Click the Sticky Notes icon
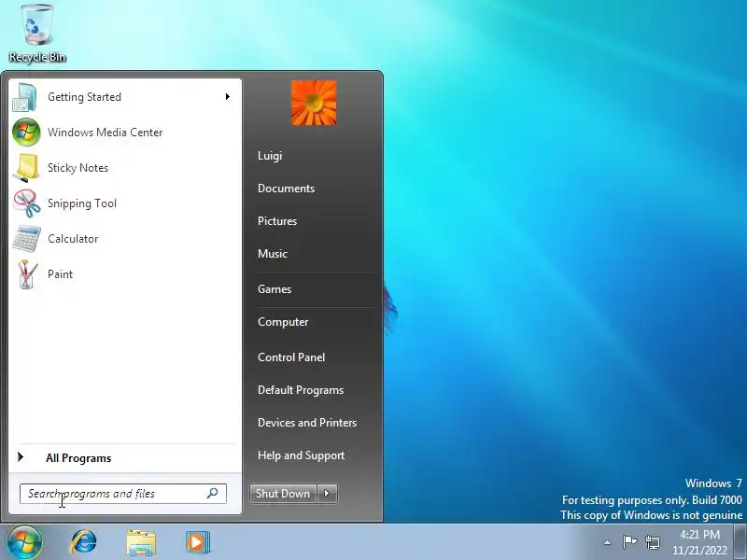Viewport: 747px width, 560px height. 26,168
